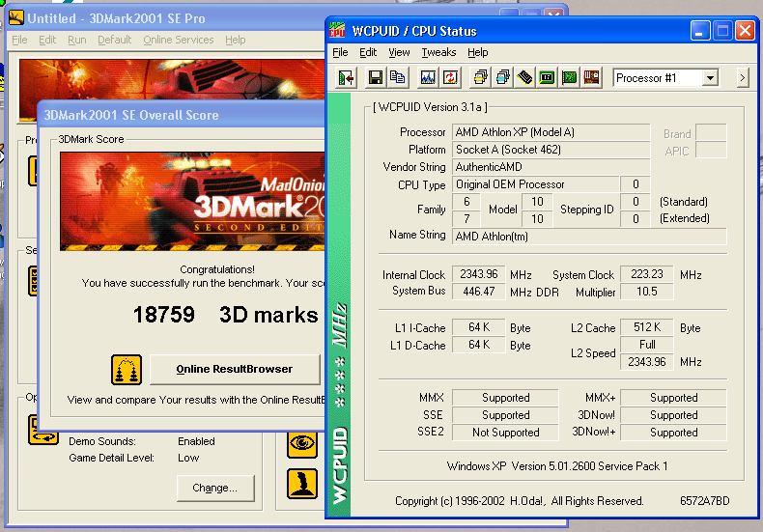Click the red refresh arrows icon

point(450,78)
